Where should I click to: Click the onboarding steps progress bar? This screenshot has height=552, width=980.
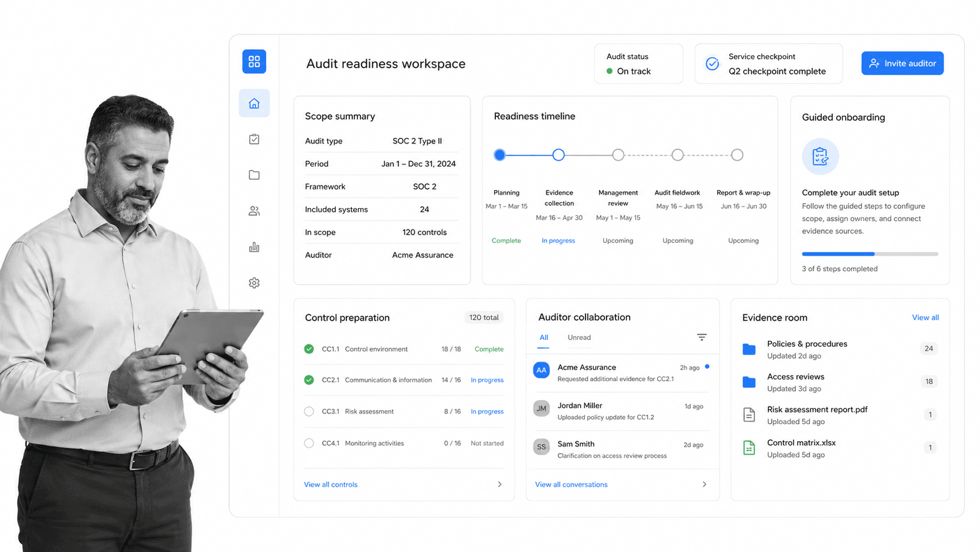(870, 254)
